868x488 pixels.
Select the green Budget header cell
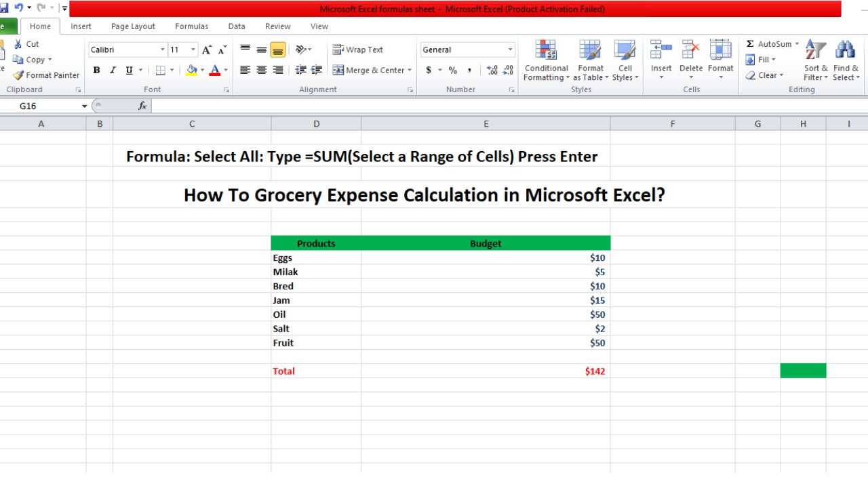pos(486,243)
